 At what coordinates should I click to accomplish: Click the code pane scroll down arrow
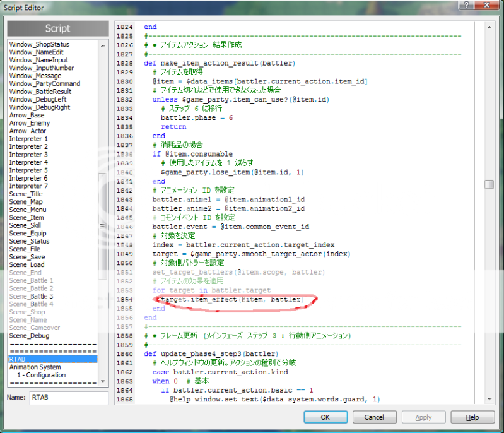489,400
